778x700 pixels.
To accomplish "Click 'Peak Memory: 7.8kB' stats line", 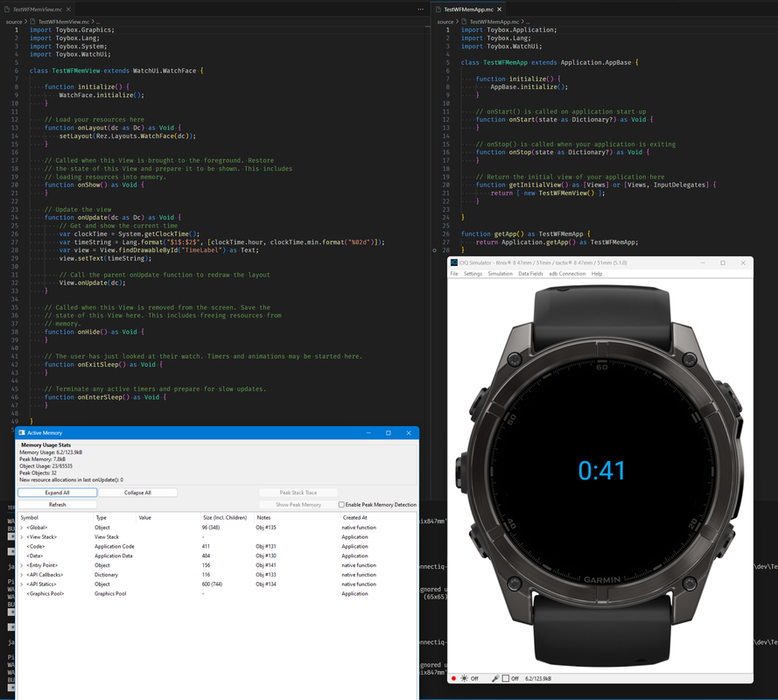I will (x=42, y=458).
